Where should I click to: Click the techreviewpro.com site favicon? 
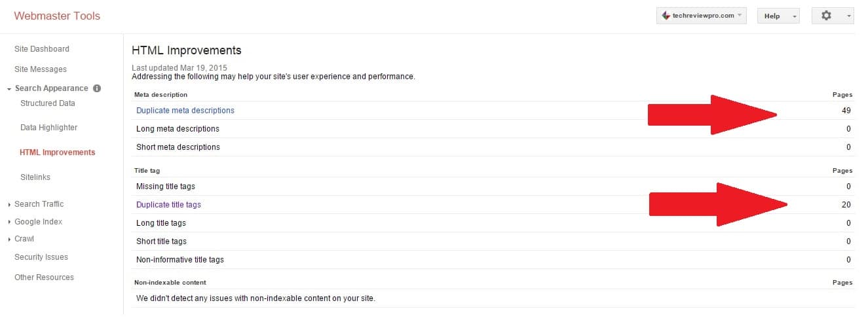(x=666, y=16)
